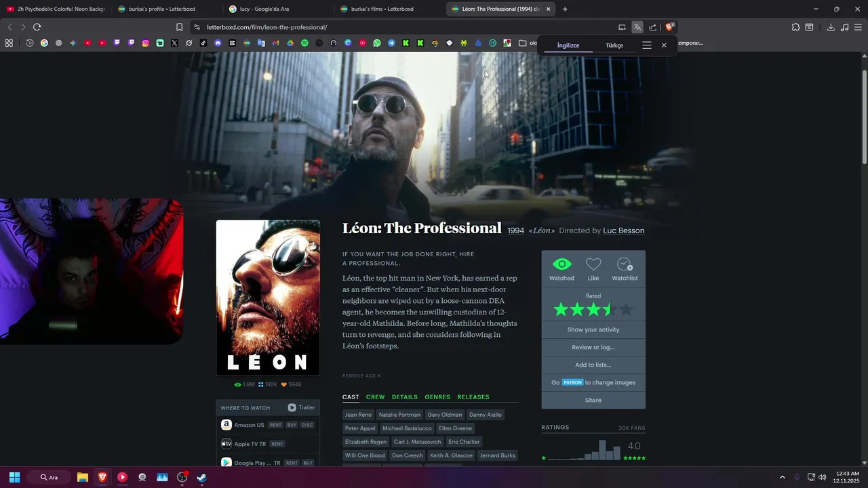Image resolution: width=868 pixels, height=488 pixels.
Task: Reload the page
Action: point(37,27)
